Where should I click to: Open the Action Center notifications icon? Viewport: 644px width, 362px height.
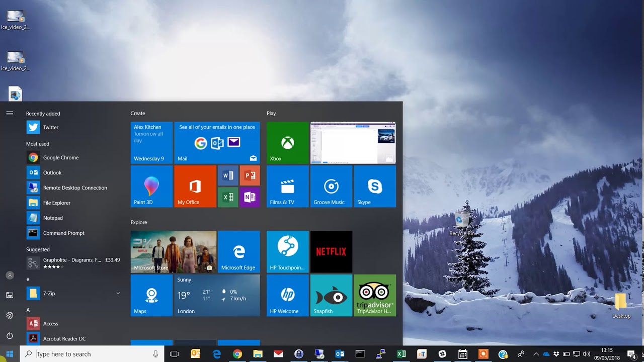[x=632, y=354]
